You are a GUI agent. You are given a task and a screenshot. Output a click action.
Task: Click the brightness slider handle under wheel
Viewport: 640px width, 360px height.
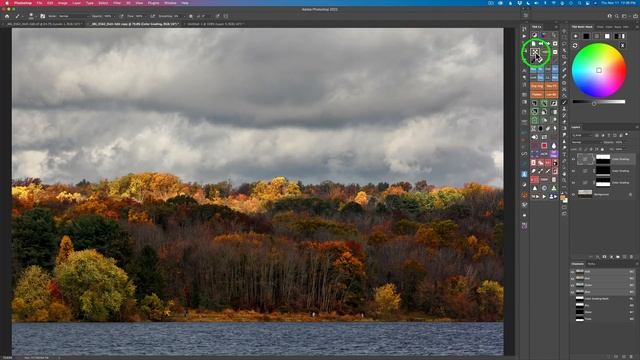[x=594, y=104]
